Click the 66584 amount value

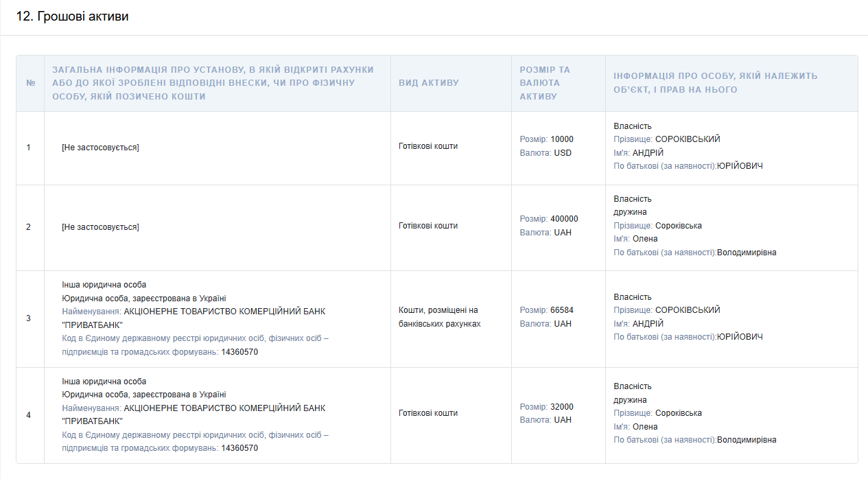561,310
